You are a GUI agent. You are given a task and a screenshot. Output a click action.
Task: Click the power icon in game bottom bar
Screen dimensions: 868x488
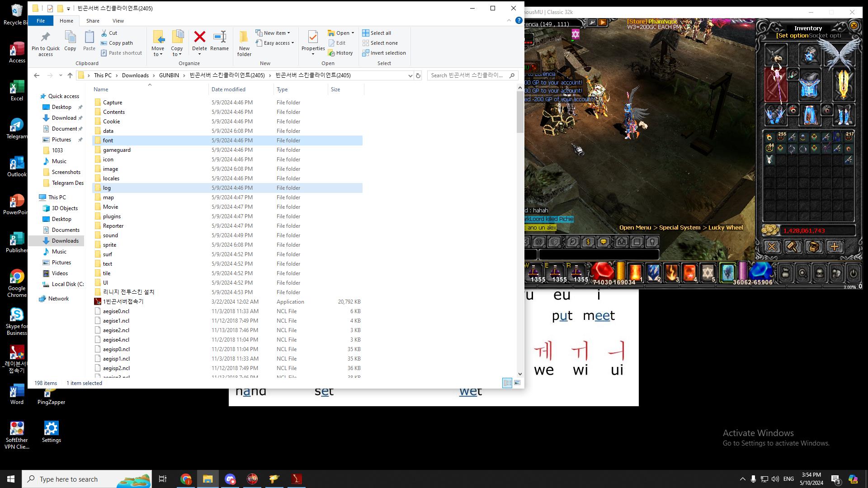[x=853, y=273]
